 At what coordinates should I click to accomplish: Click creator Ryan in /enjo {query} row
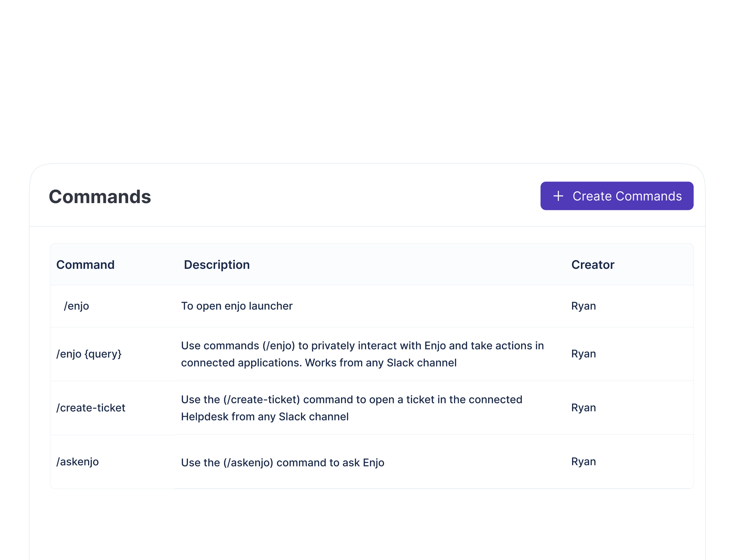pyautogui.click(x=583, y=354)
